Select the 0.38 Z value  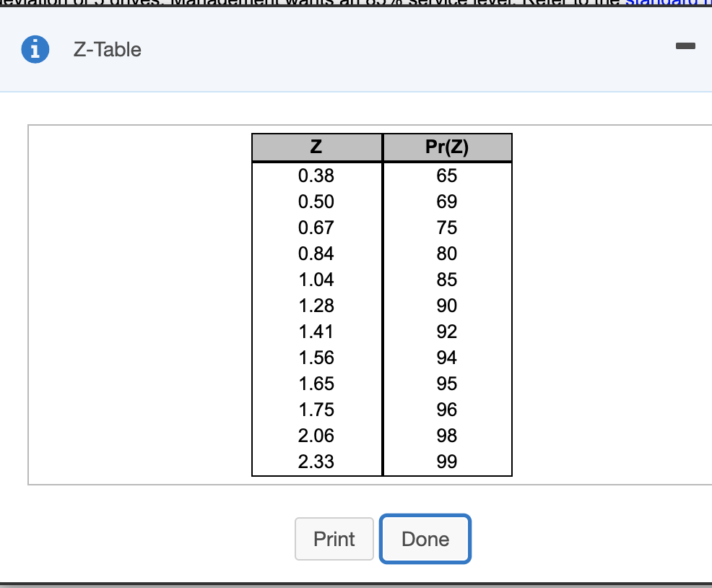pyautogui.click(x=316, y=176)
